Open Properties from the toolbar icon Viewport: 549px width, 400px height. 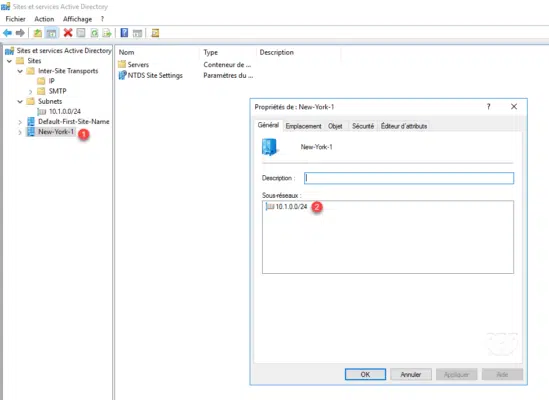tap(81, 33)
